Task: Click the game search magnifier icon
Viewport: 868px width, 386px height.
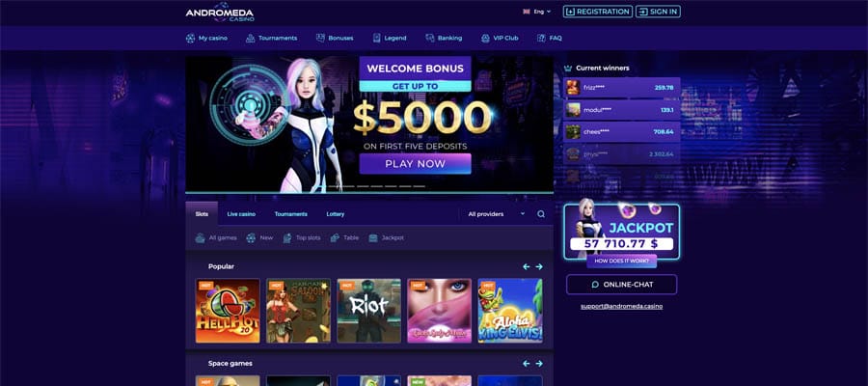Action: 541,214
